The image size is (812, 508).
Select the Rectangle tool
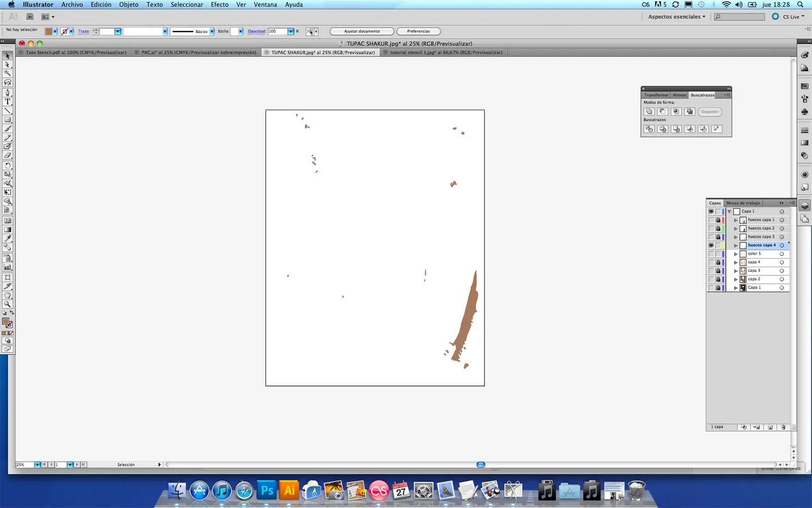point(8,120)
